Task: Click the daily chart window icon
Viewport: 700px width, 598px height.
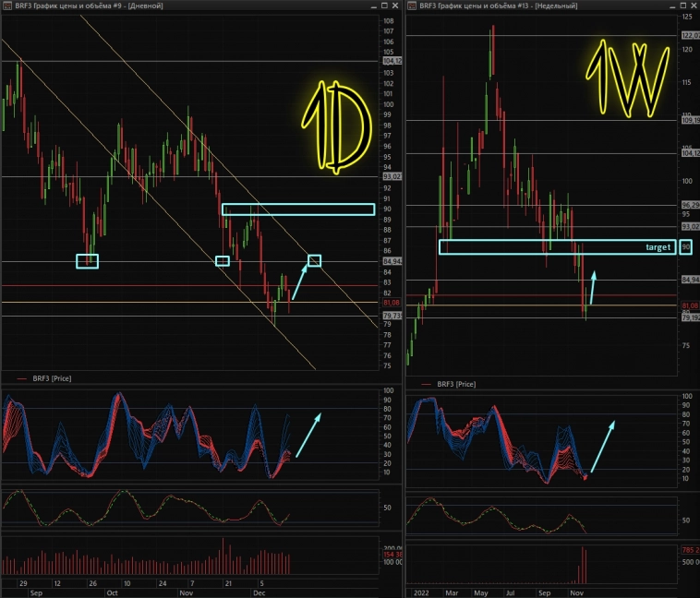Action: point(6,6)
